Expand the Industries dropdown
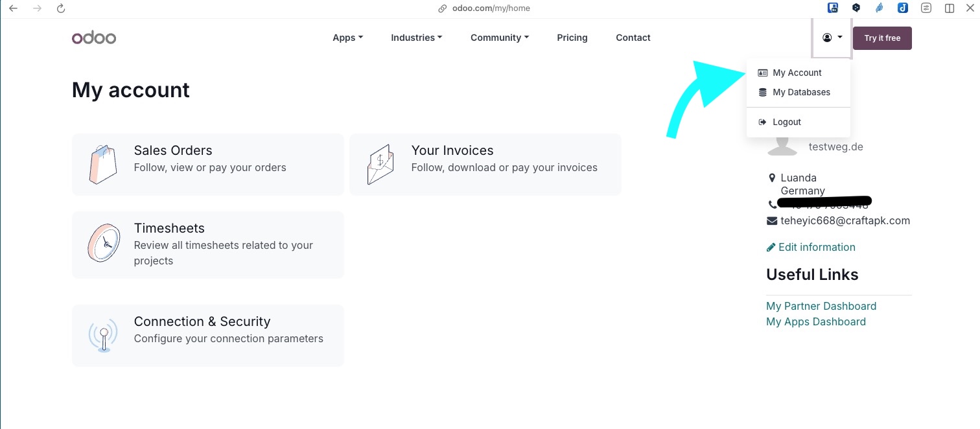 (x=416, y=38)
